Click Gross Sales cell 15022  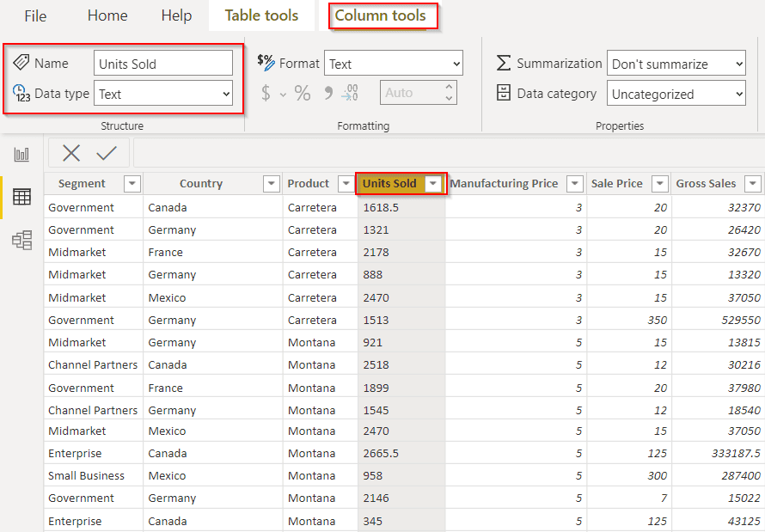click(718, 498)
